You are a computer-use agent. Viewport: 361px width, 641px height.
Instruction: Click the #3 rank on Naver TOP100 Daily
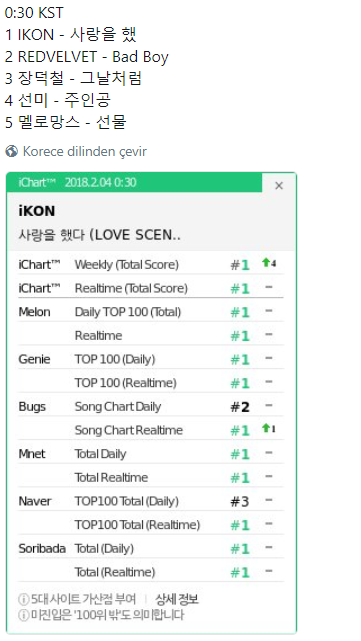pyautogui.click(x=240, y=501)
